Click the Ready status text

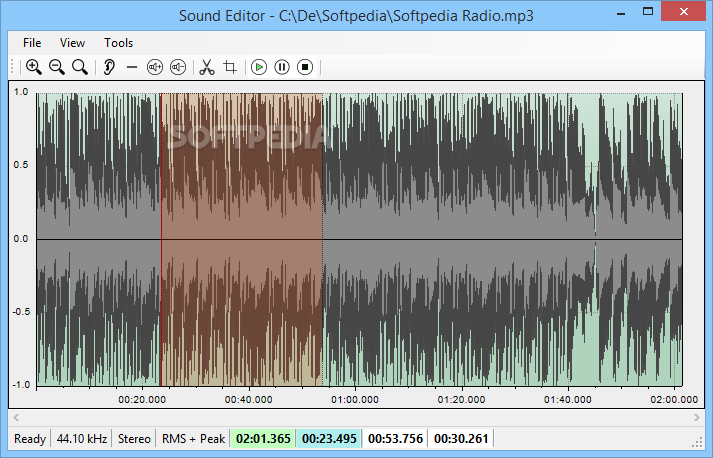click(x=30, y=439)
